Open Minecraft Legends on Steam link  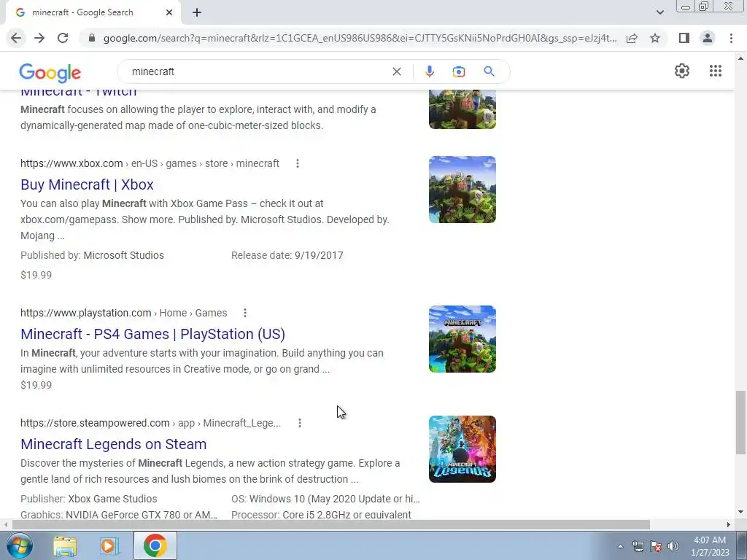tap(113, 444)
